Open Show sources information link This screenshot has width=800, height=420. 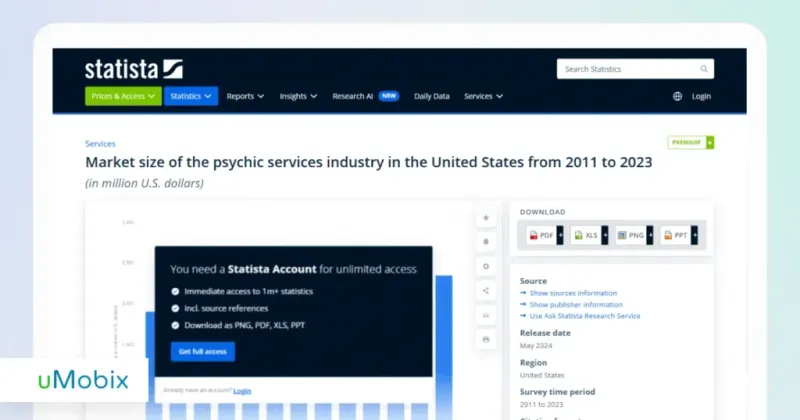click(573, 293)
